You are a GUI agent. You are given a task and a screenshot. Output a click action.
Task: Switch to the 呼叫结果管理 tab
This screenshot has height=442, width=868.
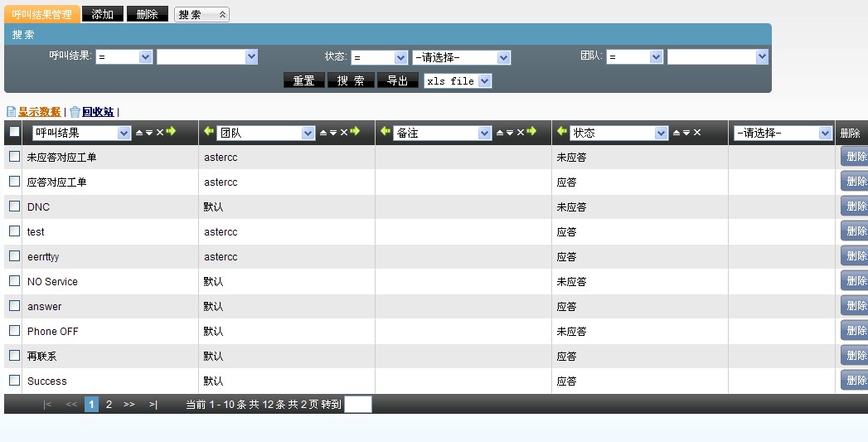[x=42, y=14]
